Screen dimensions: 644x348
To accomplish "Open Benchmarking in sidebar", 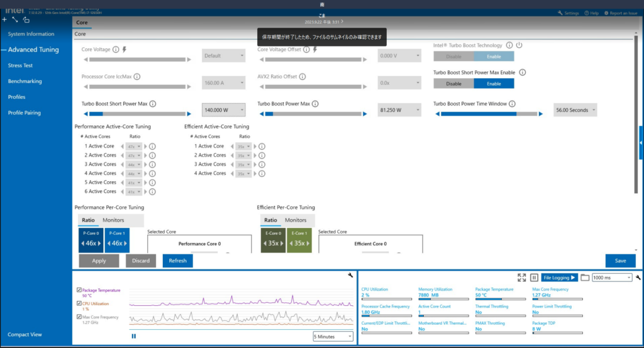I will coord(25,81).
